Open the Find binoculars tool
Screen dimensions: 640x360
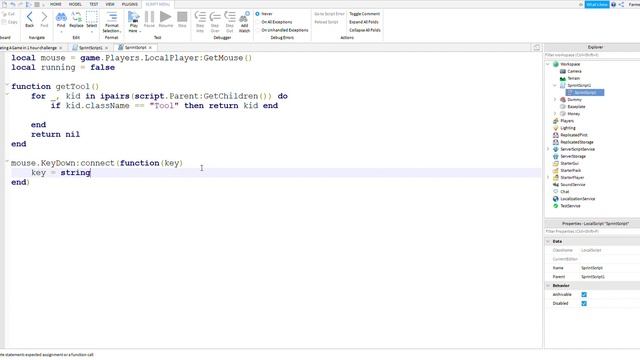[x=61, y=17]
